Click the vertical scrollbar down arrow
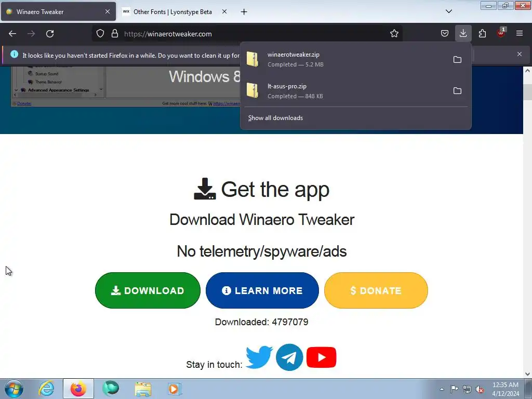This screenshot has height=399, width=532. point(527,374)
